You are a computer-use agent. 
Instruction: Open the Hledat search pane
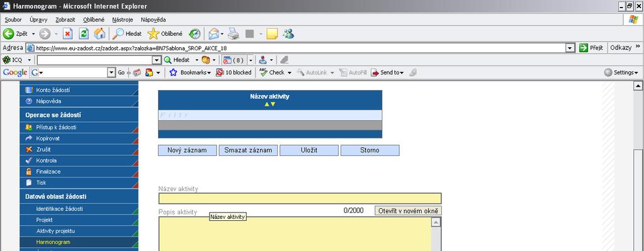[127, 33]
